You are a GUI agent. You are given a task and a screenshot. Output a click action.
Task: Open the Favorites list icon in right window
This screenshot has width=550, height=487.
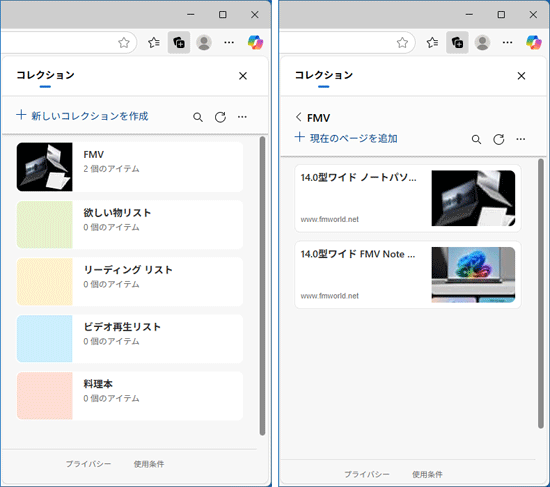click(x=432, y=42)
